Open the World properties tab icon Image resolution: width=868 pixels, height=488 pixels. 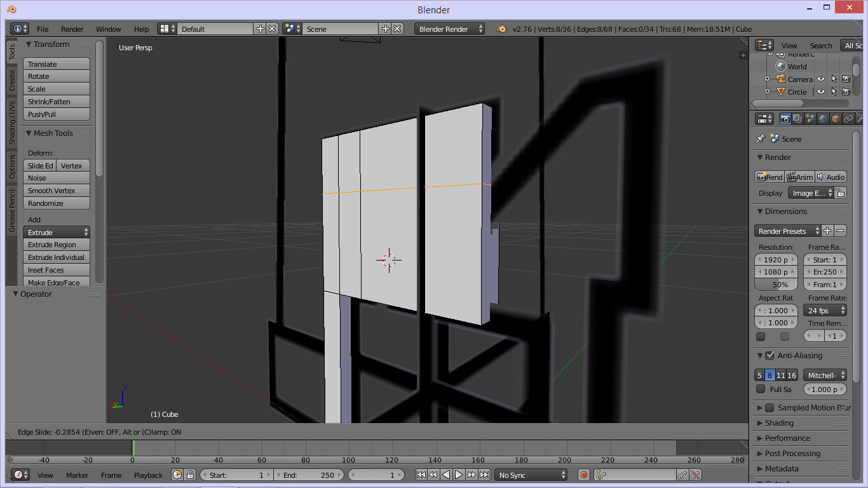click(x=823, y=119)
